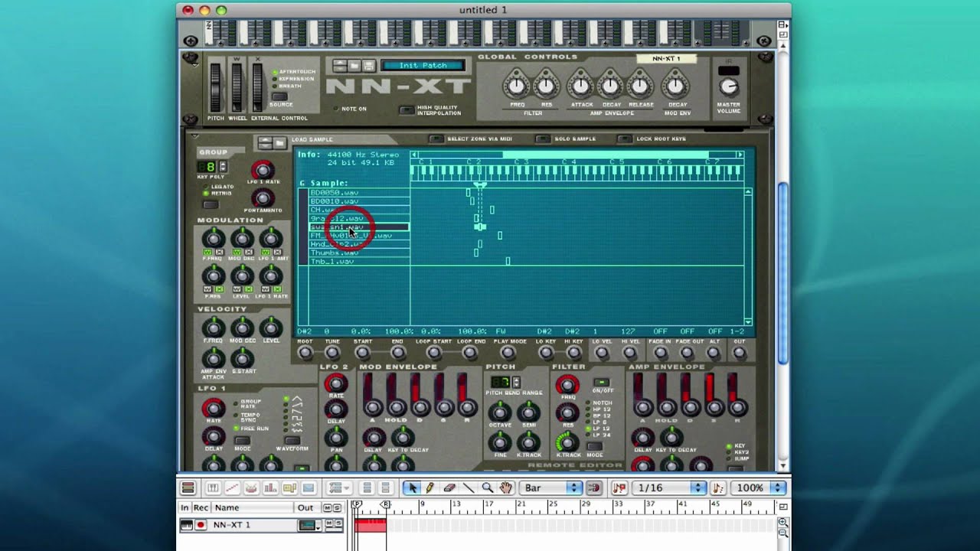This screenshot has width=980, height=551.
Task: Select the Pencil tool
Action: (430, 487)
